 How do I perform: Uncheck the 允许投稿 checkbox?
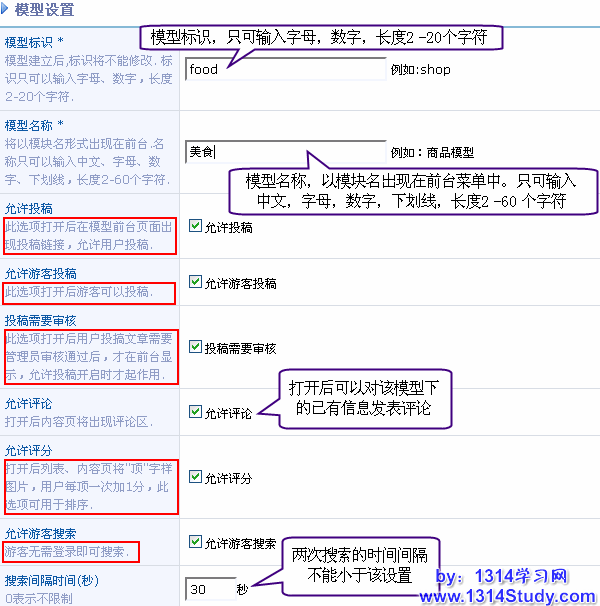point(195,226)
